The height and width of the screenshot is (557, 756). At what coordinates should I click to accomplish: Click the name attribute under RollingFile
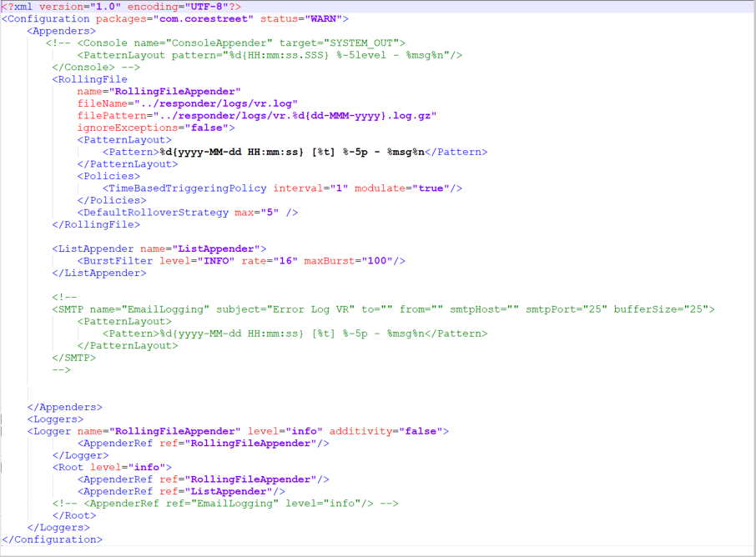pyautogui.click(x=89, y=91)
